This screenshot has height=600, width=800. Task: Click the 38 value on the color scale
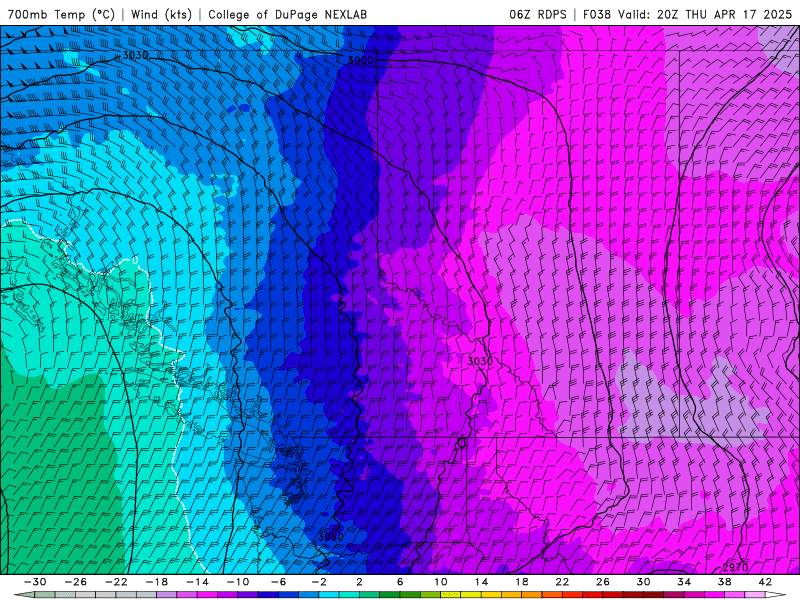724,582
